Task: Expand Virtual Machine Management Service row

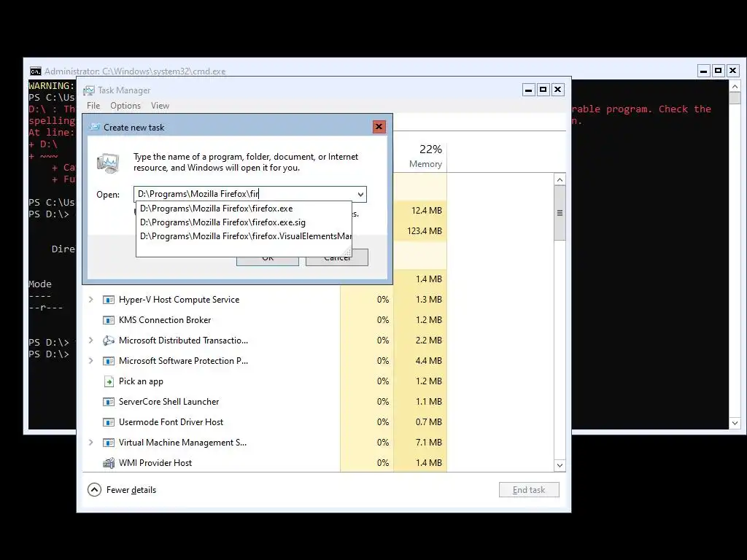Action: 91,443
